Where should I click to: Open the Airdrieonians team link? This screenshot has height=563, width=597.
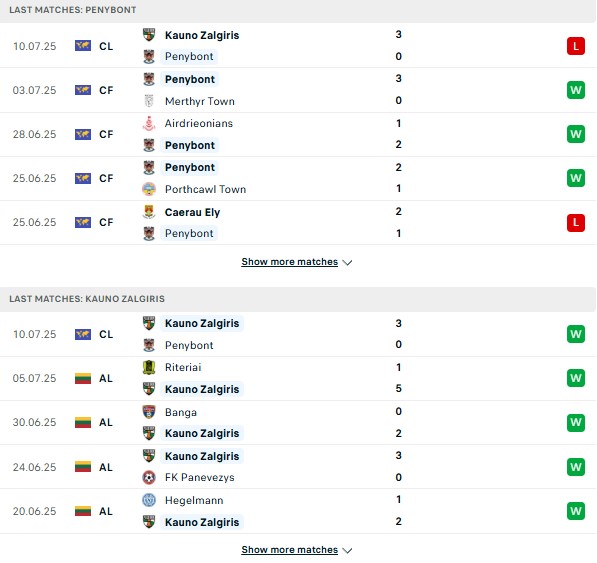pos(199,123)
